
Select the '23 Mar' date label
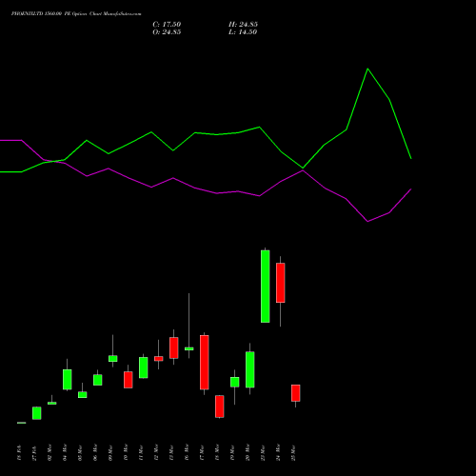[263, 453]
